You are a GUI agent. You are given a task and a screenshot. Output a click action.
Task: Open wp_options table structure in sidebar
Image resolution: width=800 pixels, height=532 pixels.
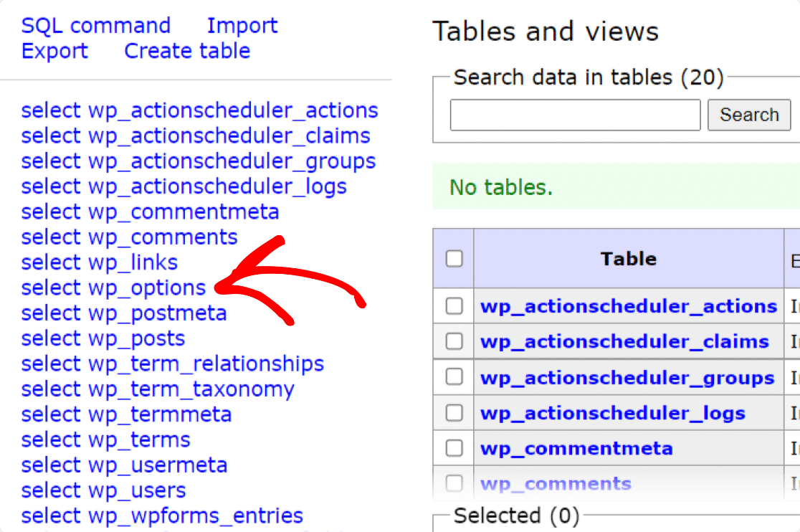click(x=147, y=289)
